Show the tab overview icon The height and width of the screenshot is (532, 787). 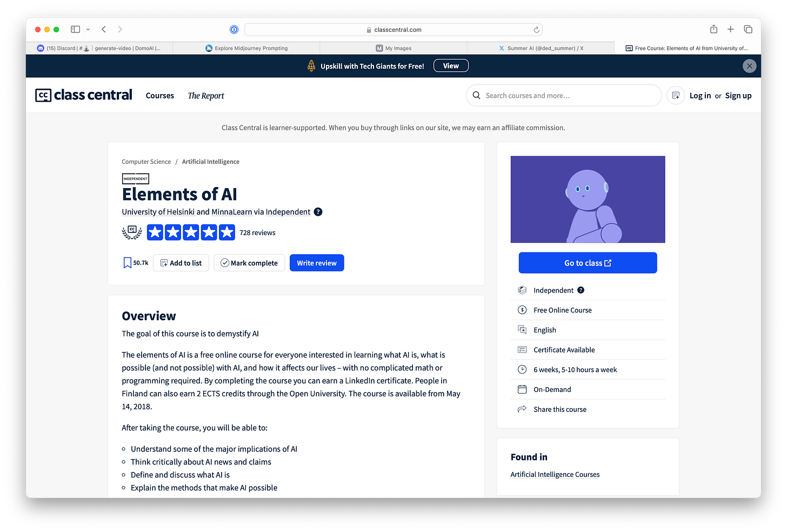[748, 29]
